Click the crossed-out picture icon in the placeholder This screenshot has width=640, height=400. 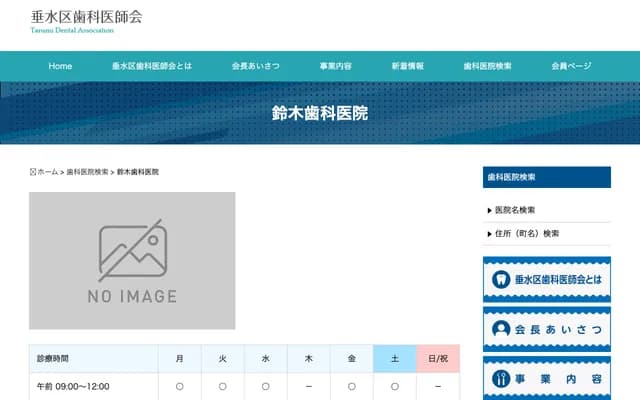pyautogui.click(x=132, y=250)
